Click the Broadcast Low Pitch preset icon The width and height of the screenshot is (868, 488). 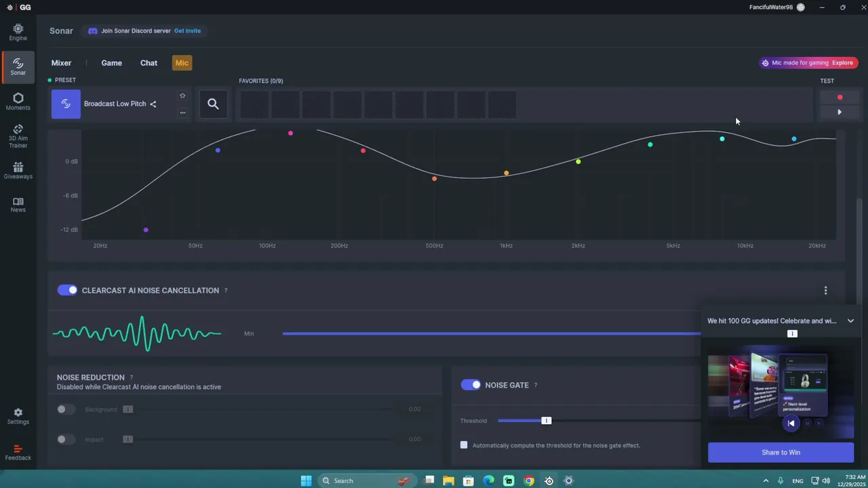pos(66,104)
